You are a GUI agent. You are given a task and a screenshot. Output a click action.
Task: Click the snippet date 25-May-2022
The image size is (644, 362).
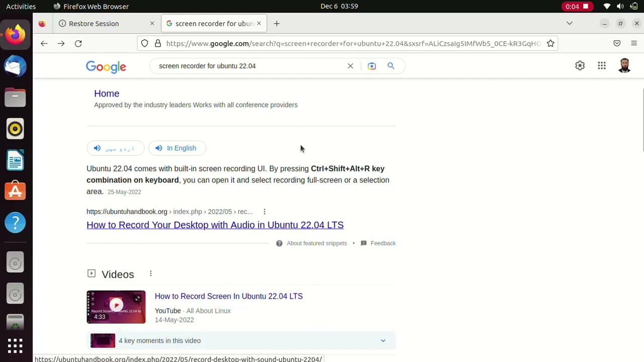click(124, 192)
